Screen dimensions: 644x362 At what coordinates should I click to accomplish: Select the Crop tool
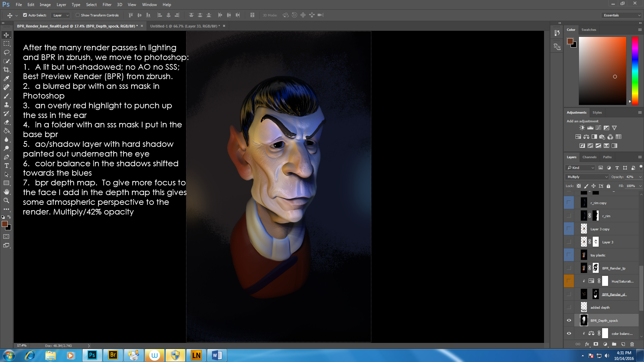tap(6, 70)
